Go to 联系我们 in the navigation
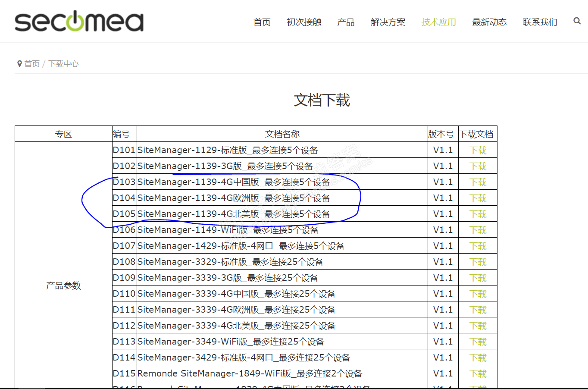This screenshot has height=389, width=588. point(540,22)
